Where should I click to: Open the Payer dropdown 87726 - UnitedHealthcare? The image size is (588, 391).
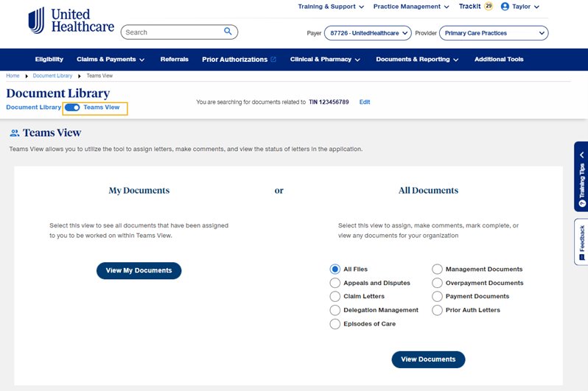[368, 33]
